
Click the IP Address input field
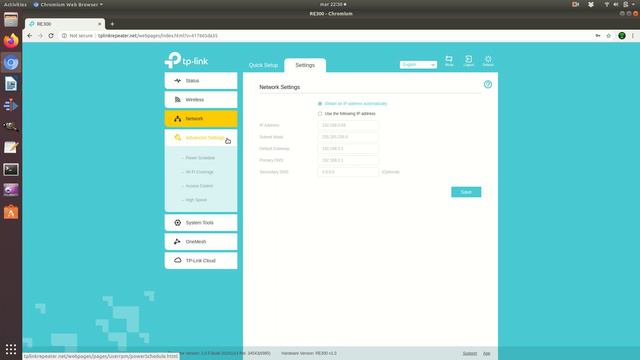coord(348,125)
